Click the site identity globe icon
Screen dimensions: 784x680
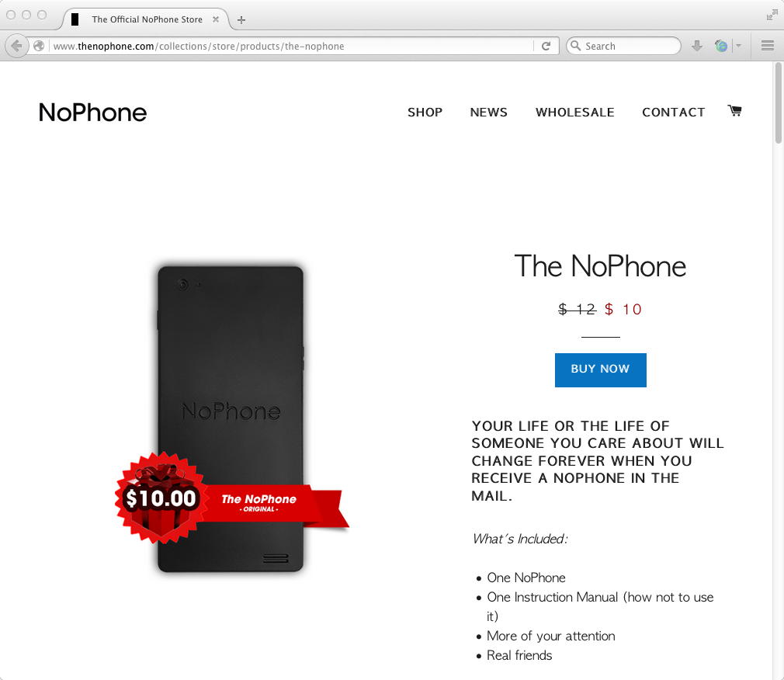click(39, 46)
